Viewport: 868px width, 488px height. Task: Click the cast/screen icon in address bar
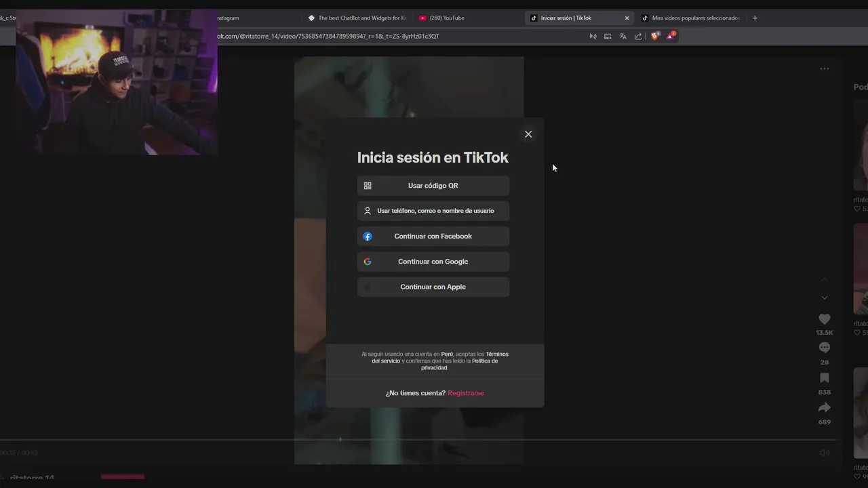[608, 37]
